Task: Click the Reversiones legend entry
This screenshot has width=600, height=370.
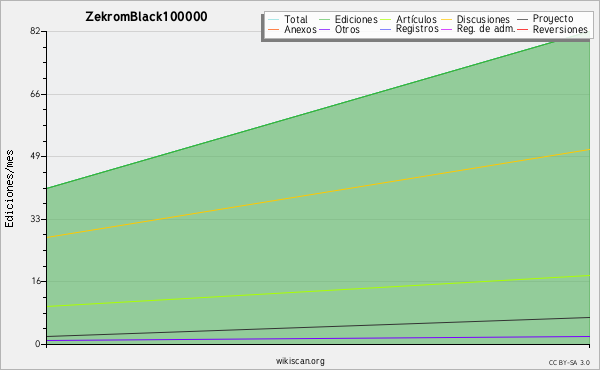Action: click(x=553, y=29)
